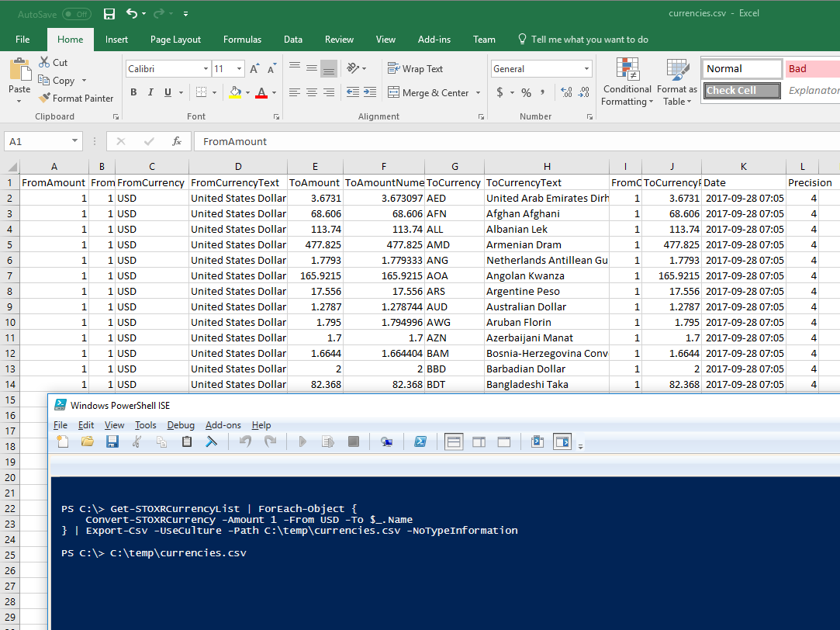Screen dimensions: 840x630
Task: Click Clear Console Pane icon in ISE
Action: (x=210, y=441)
